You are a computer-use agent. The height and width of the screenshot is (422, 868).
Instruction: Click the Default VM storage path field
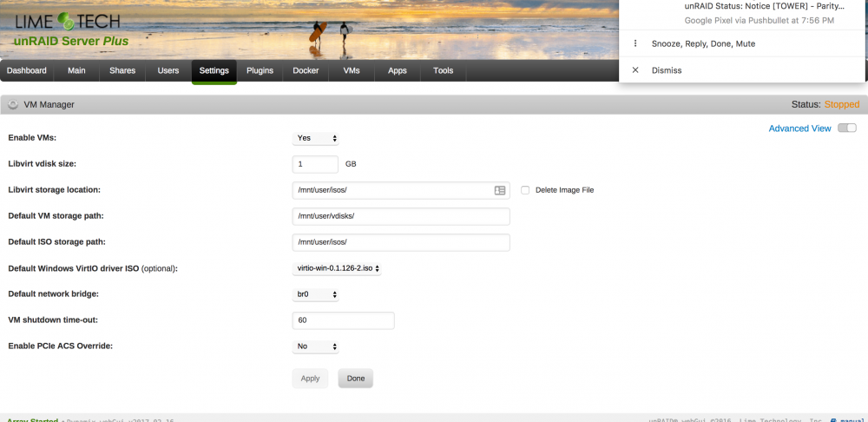click(401, 216)
